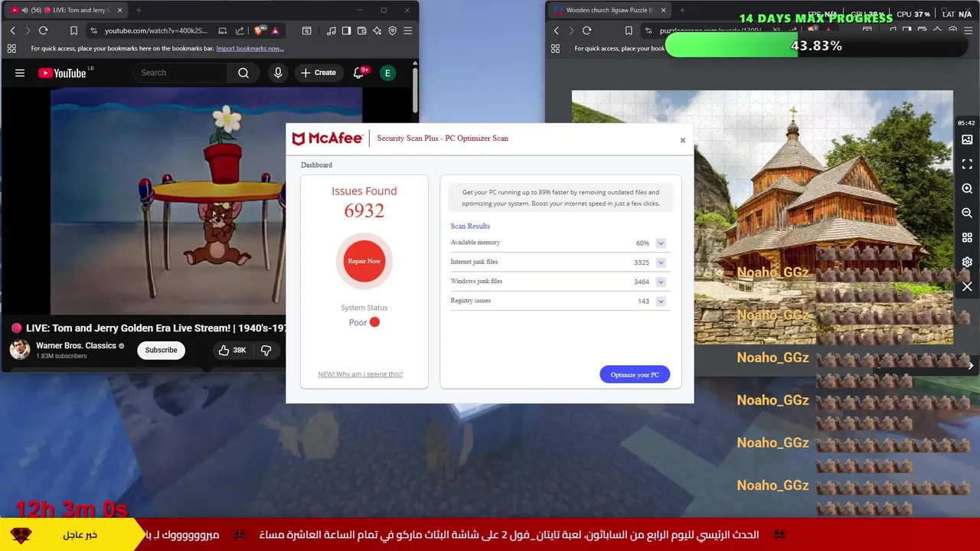This screenshot has width=980, height=551.
Task: Open the Why am I seeing this link
Action: [x=360, y=374]
